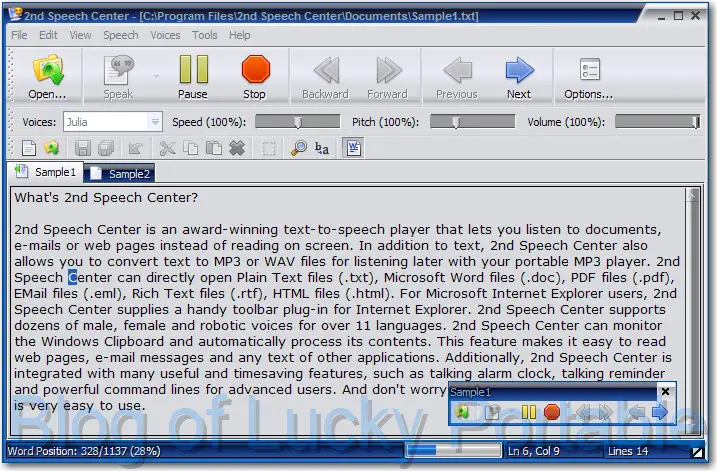The image size is (717, 471).
Task: Click the Select All dashed-square icon
Action: 268,148
